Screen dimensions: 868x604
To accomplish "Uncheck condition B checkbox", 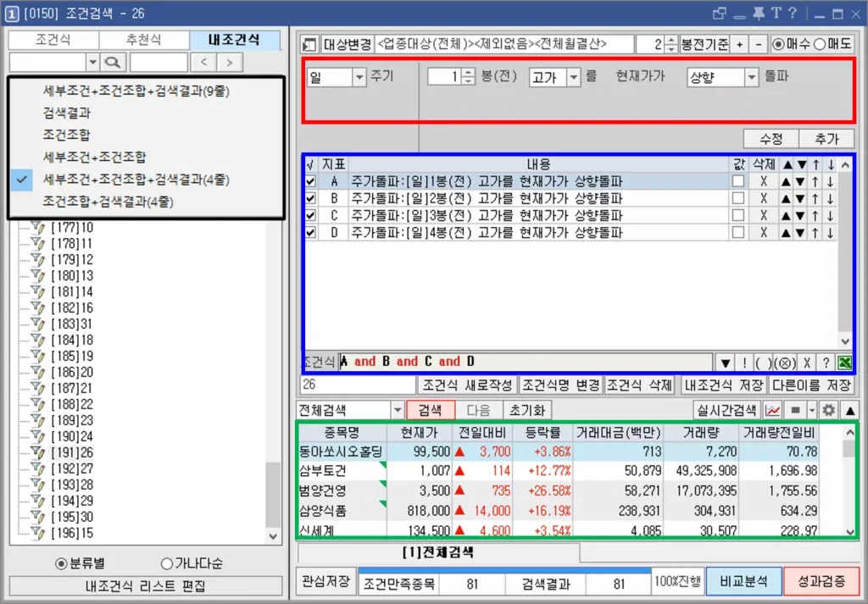I will [310, 198].
